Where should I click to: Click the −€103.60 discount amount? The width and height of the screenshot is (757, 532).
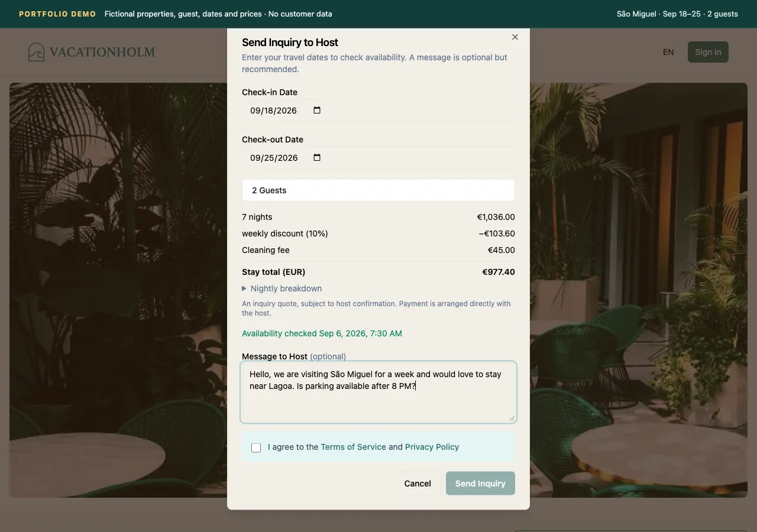[497, 233]
